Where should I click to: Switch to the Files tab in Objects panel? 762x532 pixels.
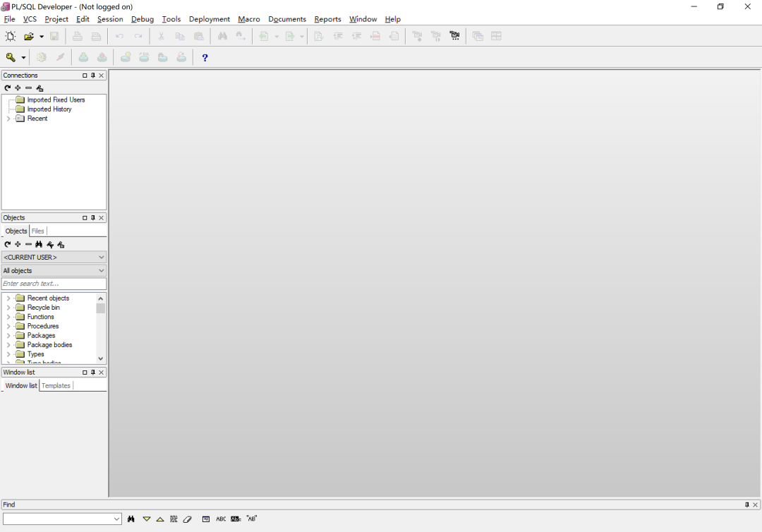(38, 231)
